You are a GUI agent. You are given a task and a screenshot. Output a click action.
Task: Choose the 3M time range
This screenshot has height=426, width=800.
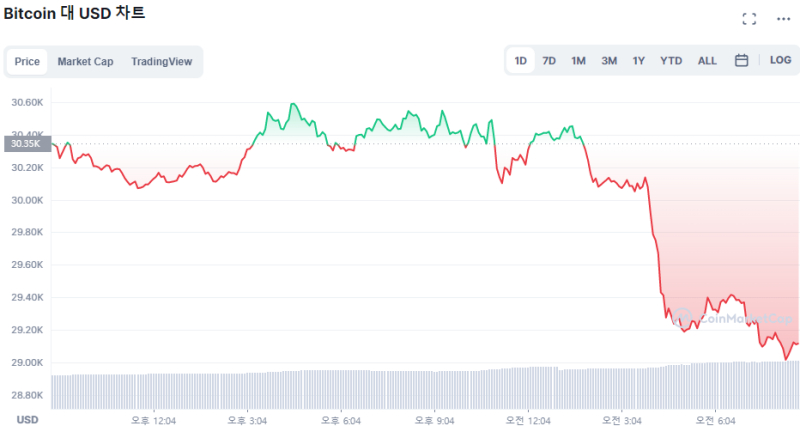pos(609,60)
